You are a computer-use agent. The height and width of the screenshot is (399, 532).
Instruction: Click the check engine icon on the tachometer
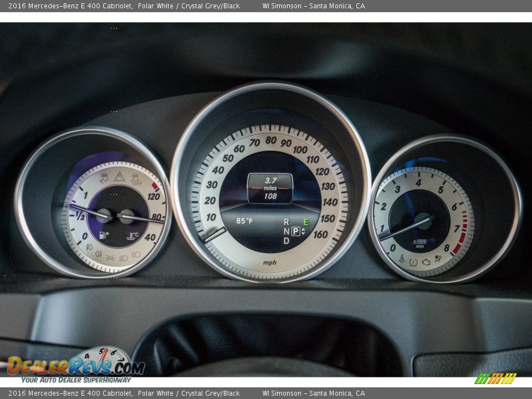[x=427, y=263]
